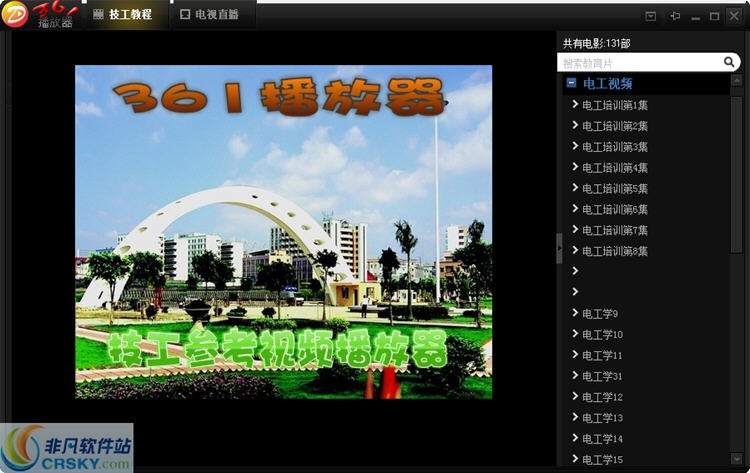Click chevron beside 电工学14

(575, 438)
